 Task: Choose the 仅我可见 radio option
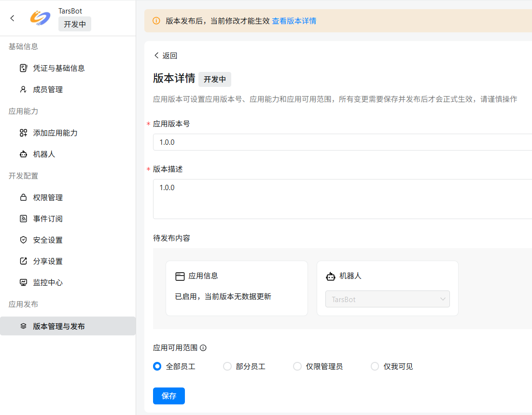coord(375,366)
